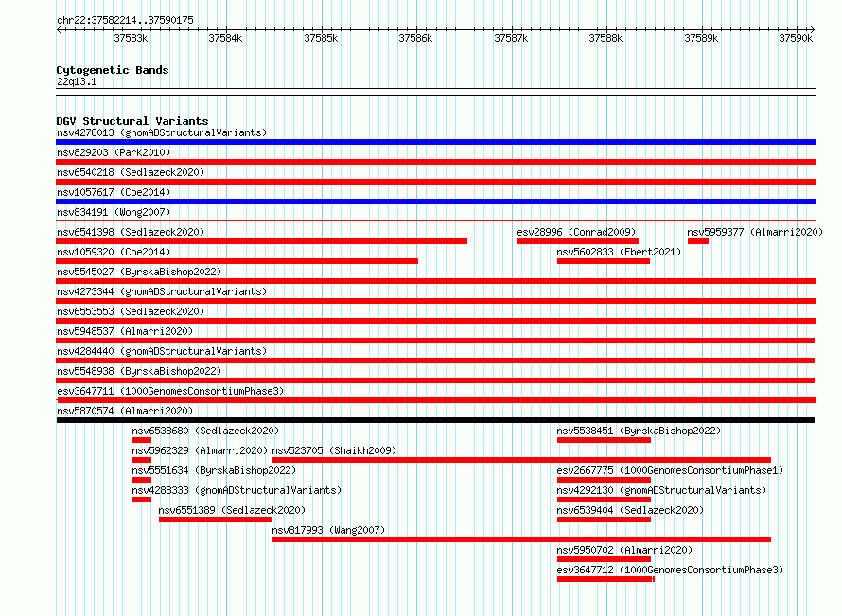
Task: Click esv2667775 1000GenomesConsortiumPhase1 label
Action: pyautogui.click(x=670, y=470)
